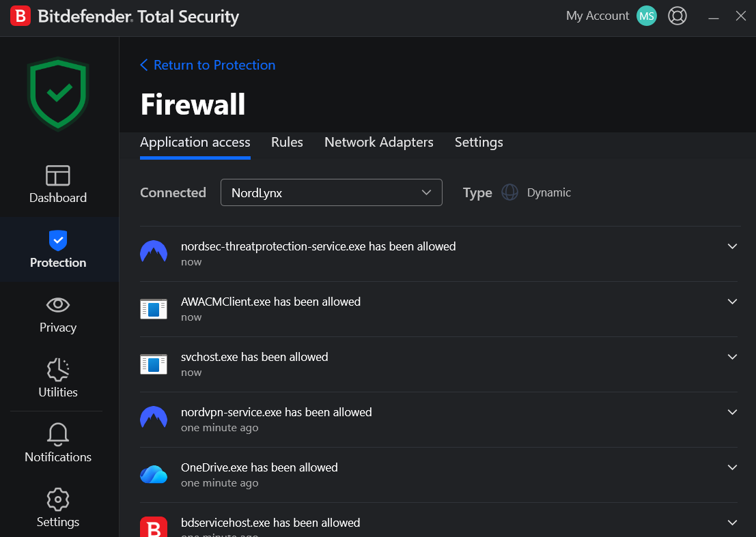756x537 pixels.
Task: Click 'one minute ago' under nordvpn-service.exe
Action: [x=219, y=428]
